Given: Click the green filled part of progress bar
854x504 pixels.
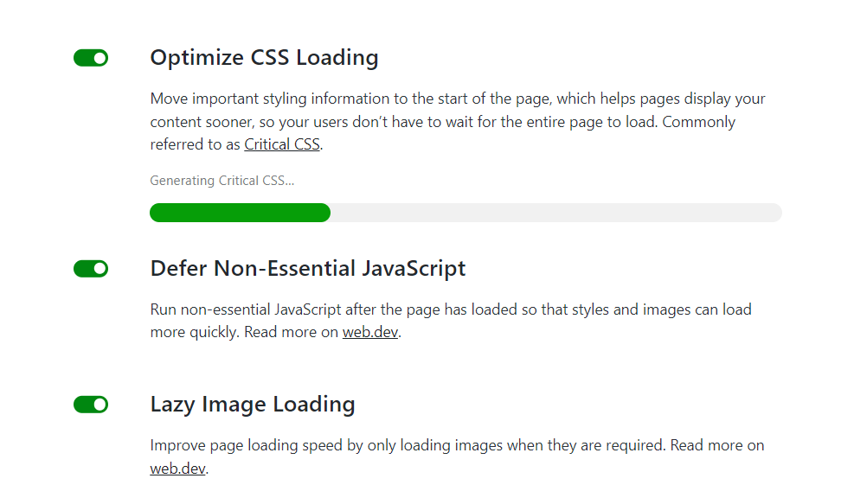Looking at the screenshot, I should [x=240, y=213].
